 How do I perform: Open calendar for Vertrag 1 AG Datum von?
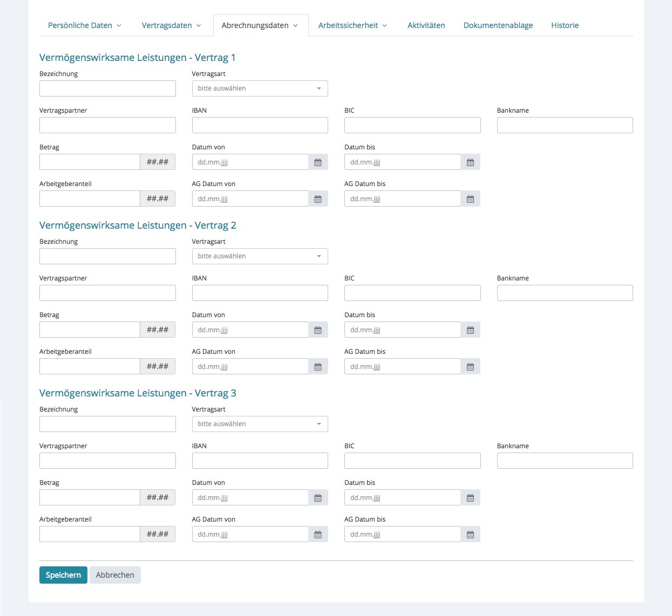318,199
